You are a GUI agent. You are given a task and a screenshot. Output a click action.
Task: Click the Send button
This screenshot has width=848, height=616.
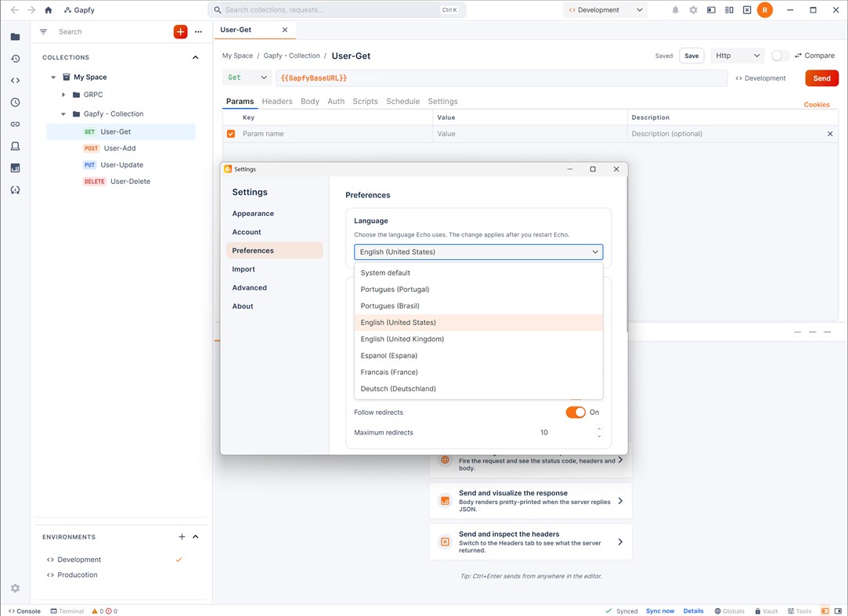pyautogui.click(x=821, y=77)
